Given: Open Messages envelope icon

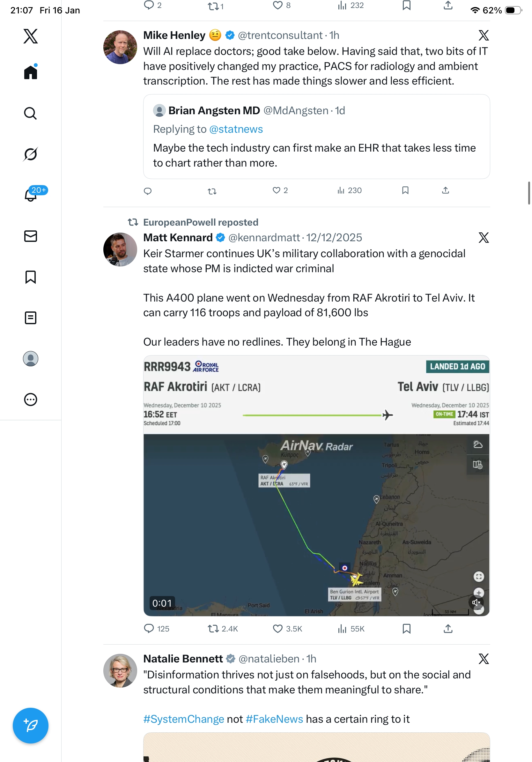Looking at the screenshot, I should (31, 236).
